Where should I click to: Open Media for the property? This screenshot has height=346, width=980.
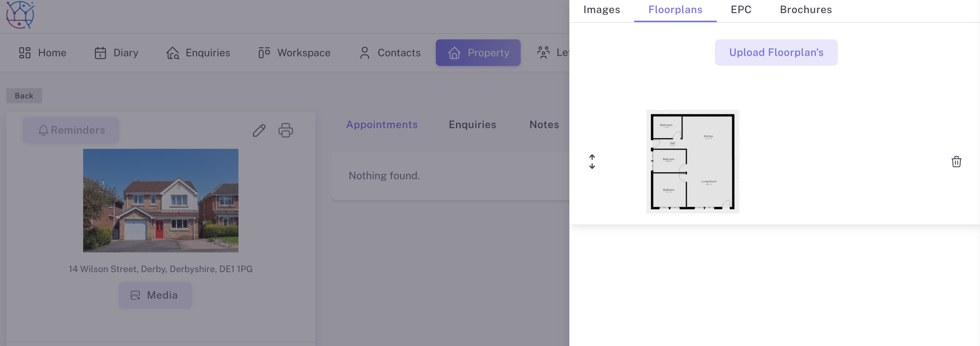[155, 295]
